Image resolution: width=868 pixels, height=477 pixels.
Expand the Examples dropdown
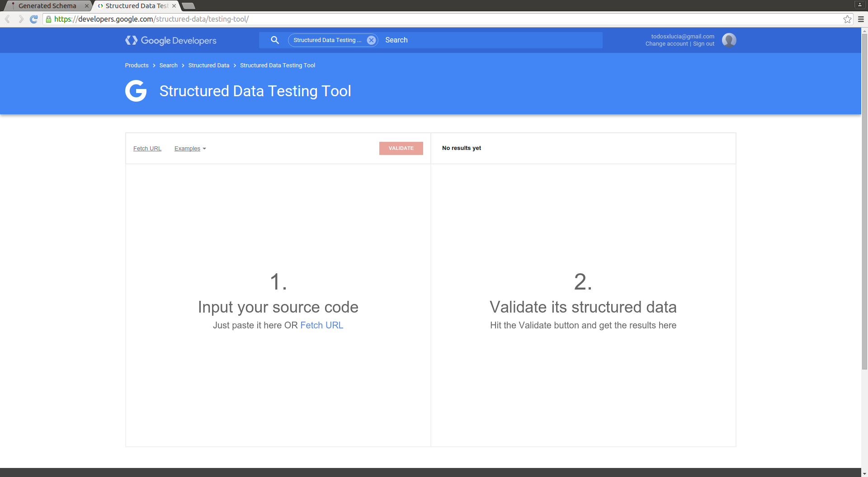190,149
